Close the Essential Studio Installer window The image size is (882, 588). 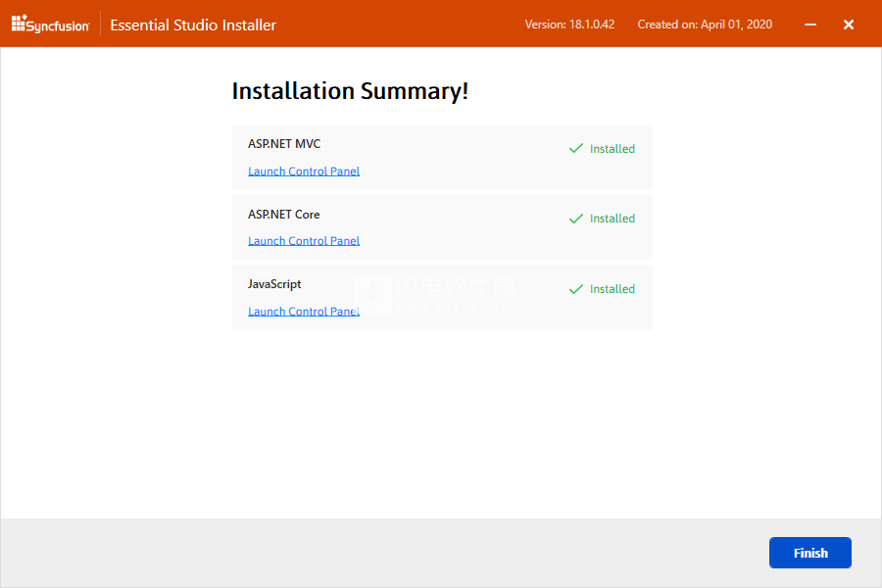[849, 24]
